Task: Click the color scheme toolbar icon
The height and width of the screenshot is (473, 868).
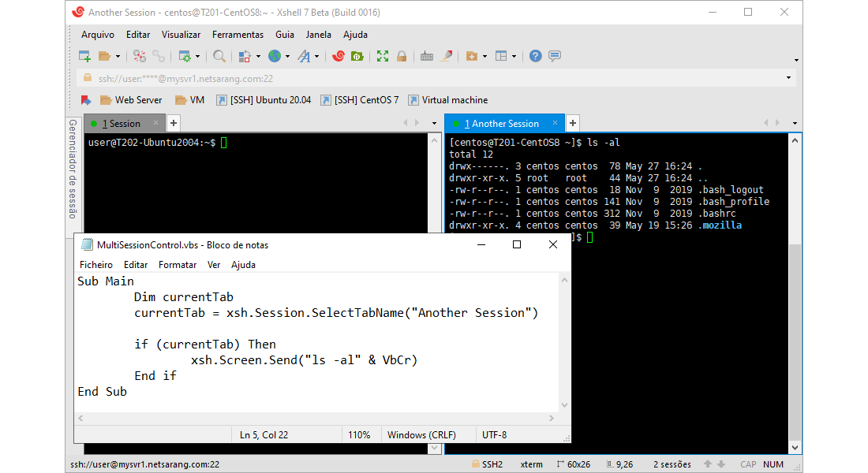Action: pyautogui.click(x=244, y=56)
